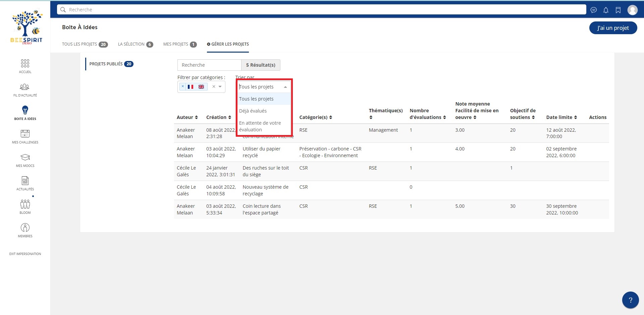This screenshot has height=315, width=644.
Task: Open Gérer les projets tab
Action: pyautogui.click(x=228, y=44)
